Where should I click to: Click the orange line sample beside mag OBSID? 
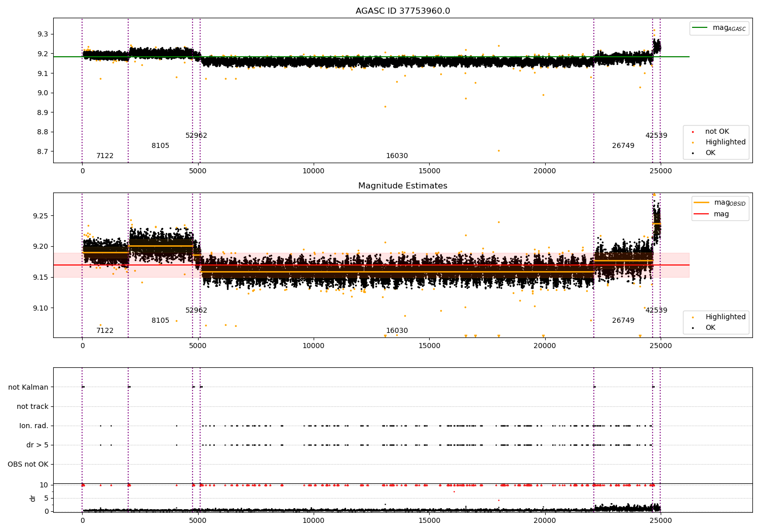click(x=701, y=203)
